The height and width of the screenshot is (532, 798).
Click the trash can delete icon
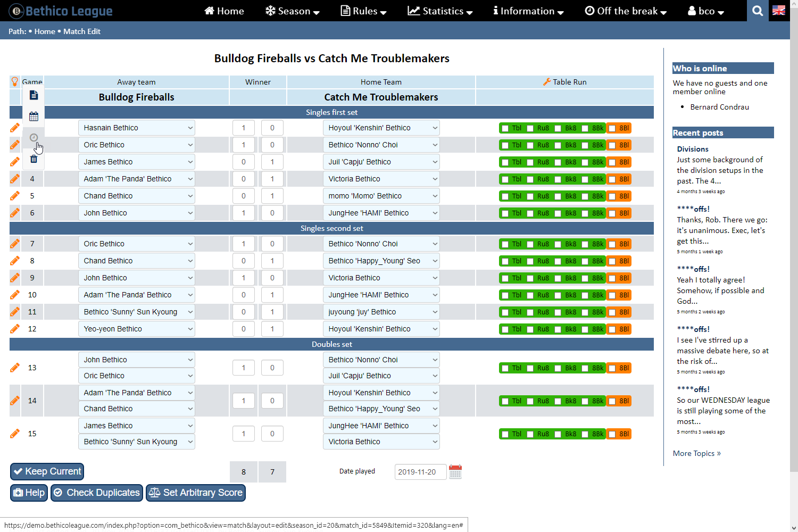[x=34, y=159]
